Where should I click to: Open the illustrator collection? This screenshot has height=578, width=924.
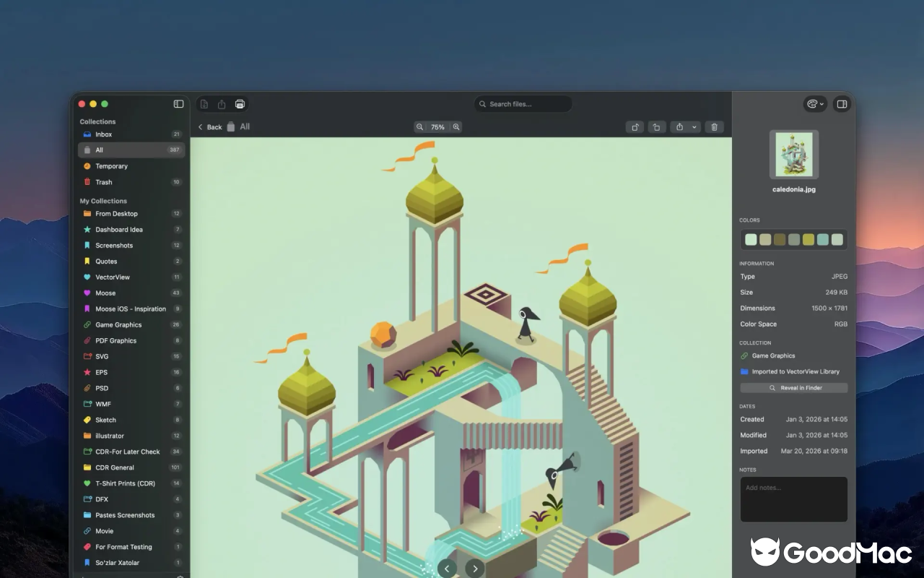click(x=131, y=436)
